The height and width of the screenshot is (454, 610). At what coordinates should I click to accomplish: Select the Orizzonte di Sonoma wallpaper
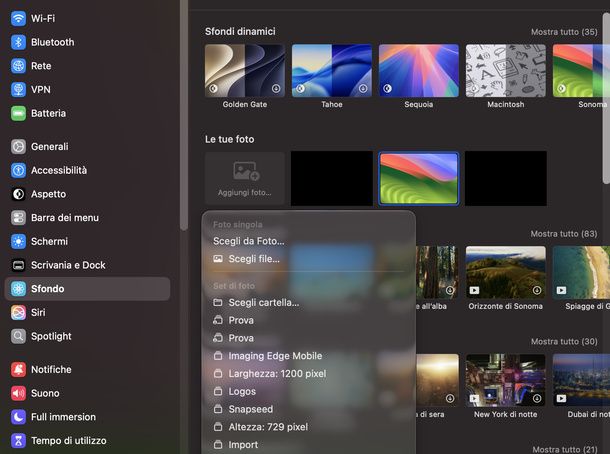click(x=506, y=272)
